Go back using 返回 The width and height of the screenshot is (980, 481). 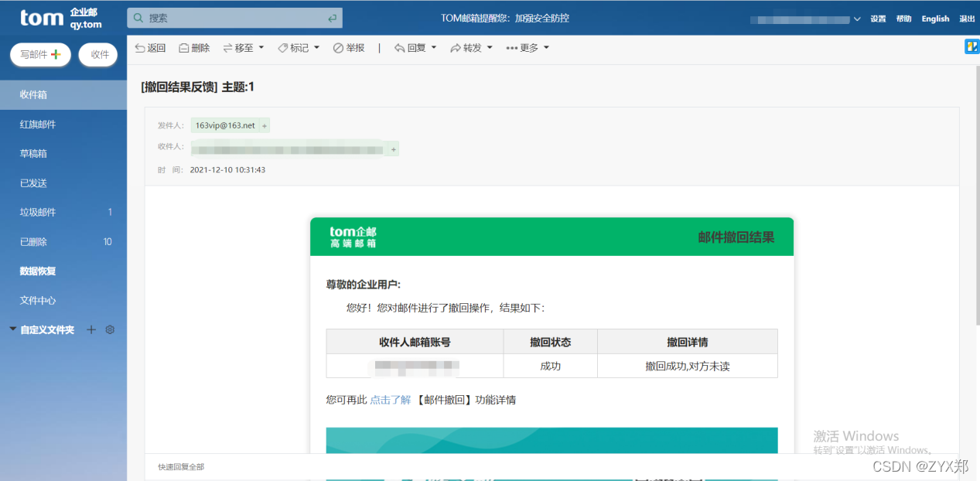[x=150, y=48]
